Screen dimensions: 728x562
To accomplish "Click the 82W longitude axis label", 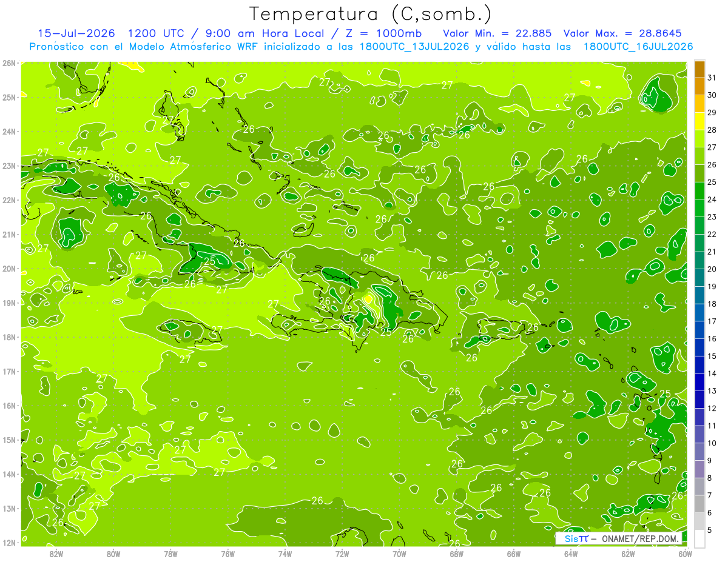I will tap(56, 554).
